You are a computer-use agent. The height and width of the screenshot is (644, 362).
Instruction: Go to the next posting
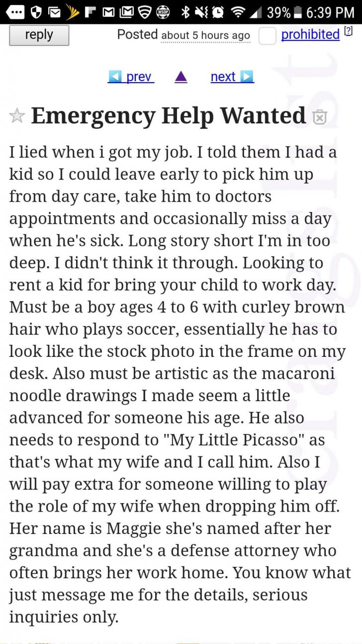pos(232,77)
